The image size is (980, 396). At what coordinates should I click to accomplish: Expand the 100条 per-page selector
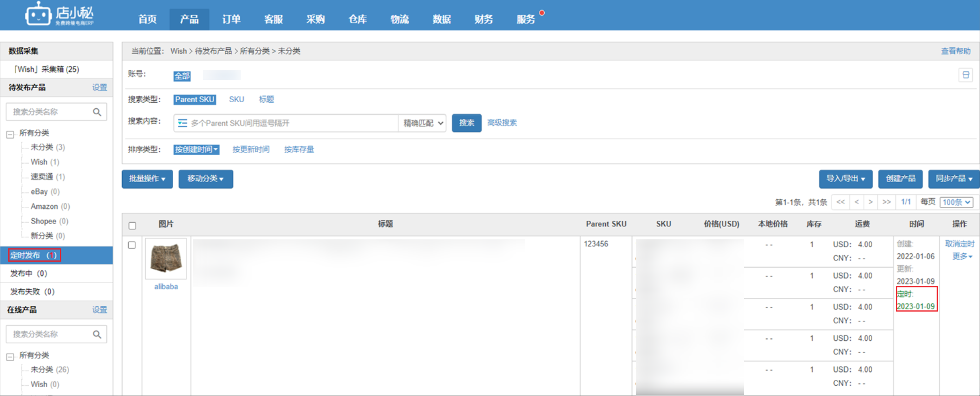coord(956,202)
